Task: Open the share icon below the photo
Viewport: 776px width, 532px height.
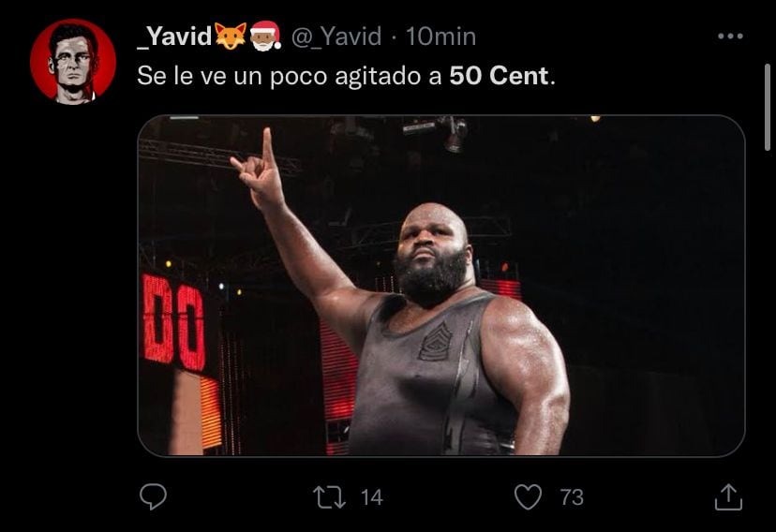Action: [x=728, y=497]
